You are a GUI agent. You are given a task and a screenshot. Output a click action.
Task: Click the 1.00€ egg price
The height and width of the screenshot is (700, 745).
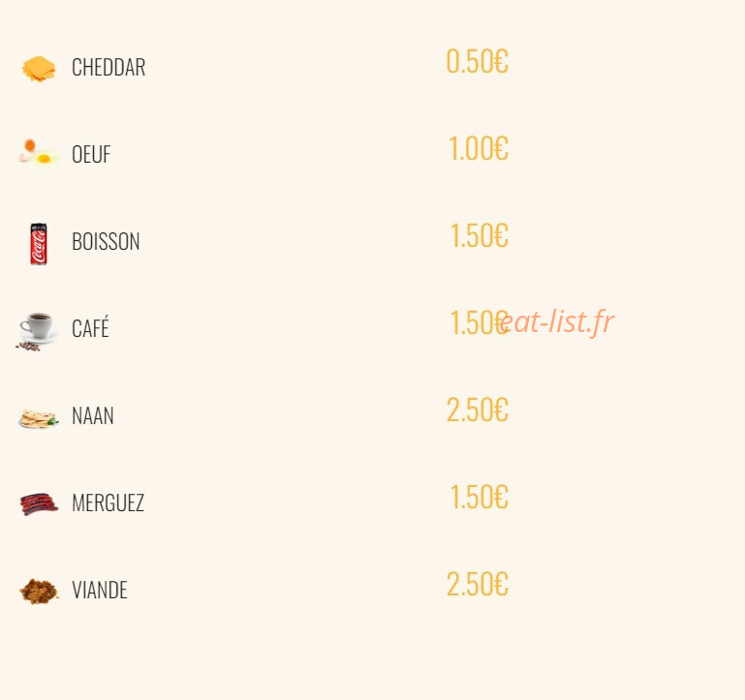[x=479, y=149]
